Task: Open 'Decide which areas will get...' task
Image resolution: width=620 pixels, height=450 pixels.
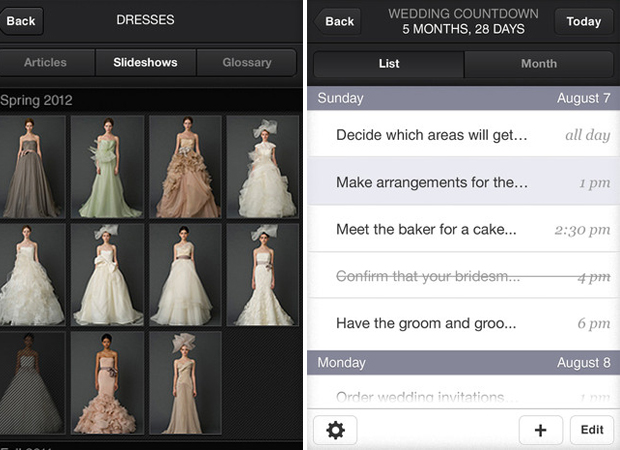Action: [x=463, y=134]
